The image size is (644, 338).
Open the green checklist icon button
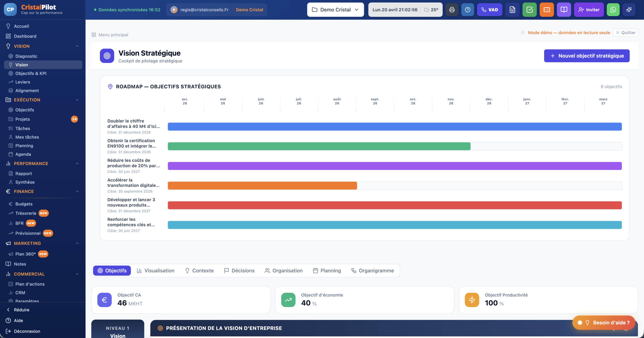click(x=530, y=10)
